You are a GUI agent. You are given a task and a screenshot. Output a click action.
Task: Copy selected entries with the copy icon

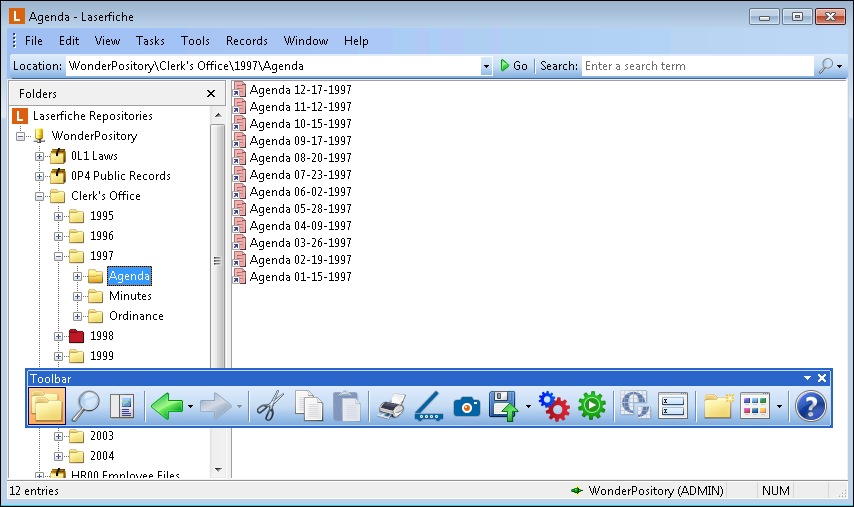coord(309,406)
